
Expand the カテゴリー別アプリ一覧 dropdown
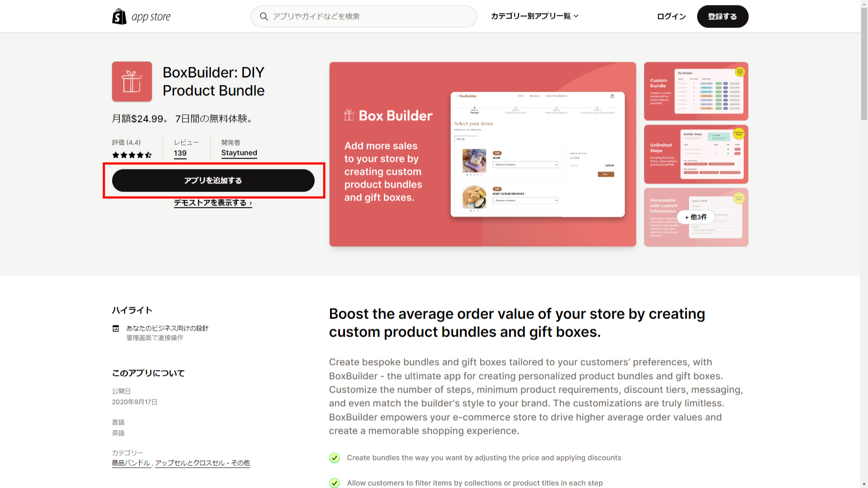534,16
